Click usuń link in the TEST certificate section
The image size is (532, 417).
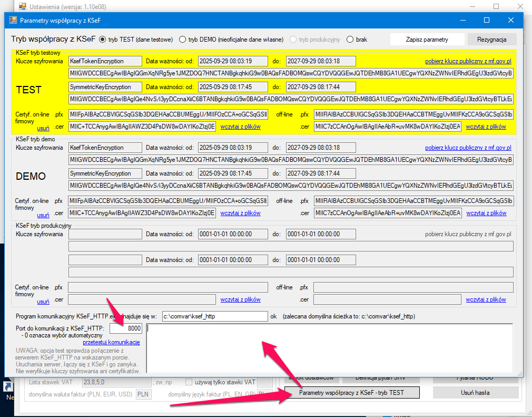[x=43, y=128]
